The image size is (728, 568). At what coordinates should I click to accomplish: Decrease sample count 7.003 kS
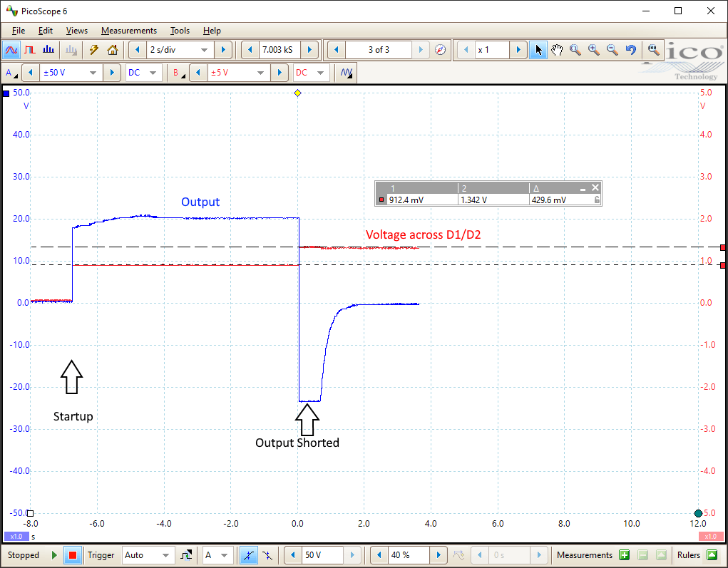pyautogui.click(x=250, y=50)
